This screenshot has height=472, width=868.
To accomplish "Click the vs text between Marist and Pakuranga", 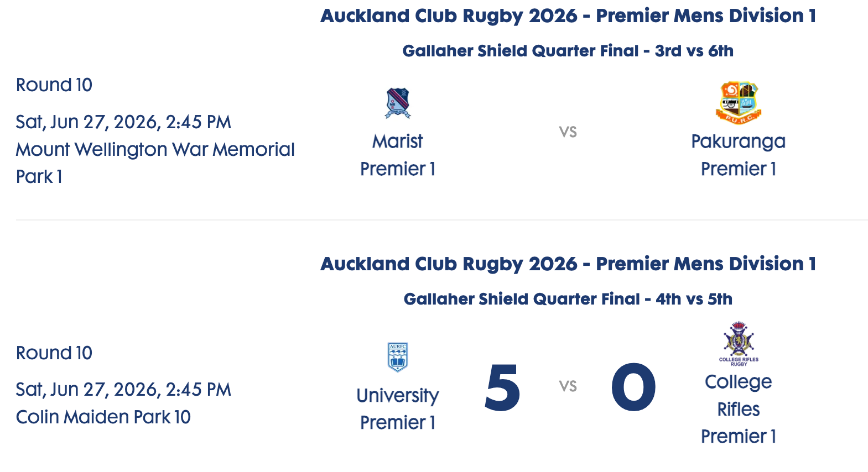I will click(x=568, y=132).
